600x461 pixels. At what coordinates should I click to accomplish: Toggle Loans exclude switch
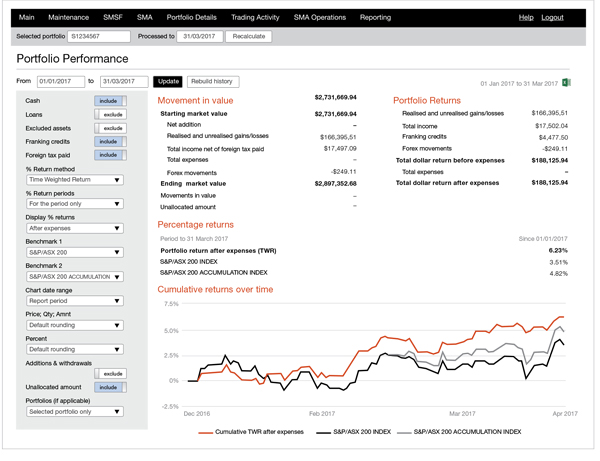coord(111,114)
